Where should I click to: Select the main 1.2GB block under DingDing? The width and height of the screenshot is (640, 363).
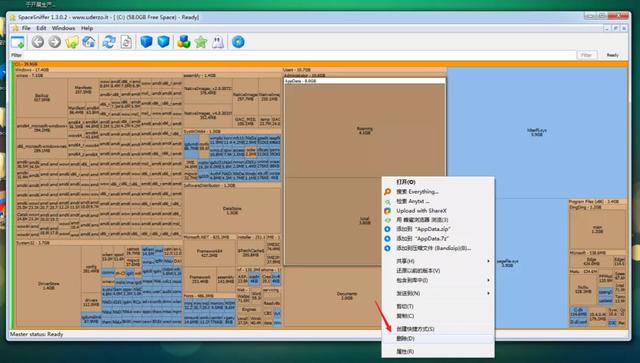click(597, 229)
